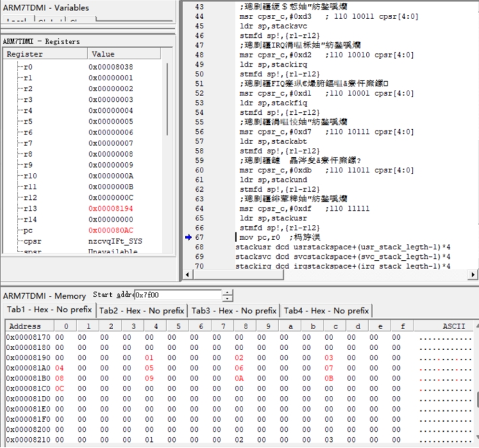
Task: Click the code pane left scroll arrow
Action: point(187,274)
